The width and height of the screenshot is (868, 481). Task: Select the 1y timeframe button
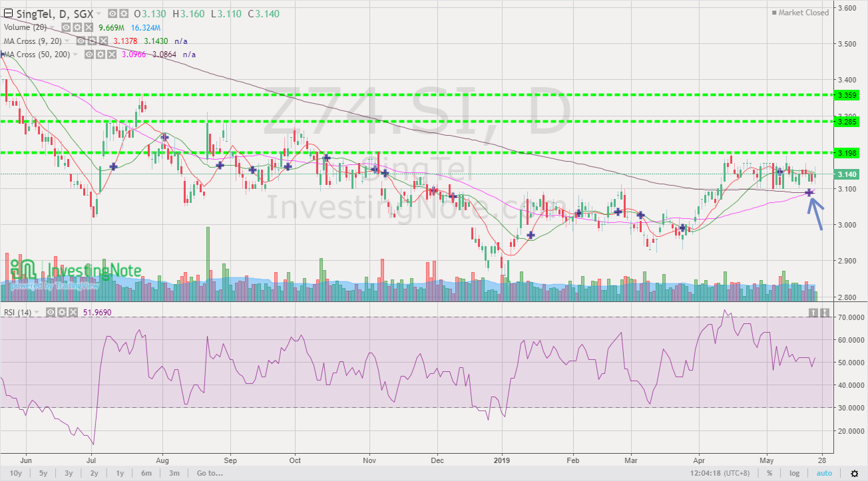(120, 473)
